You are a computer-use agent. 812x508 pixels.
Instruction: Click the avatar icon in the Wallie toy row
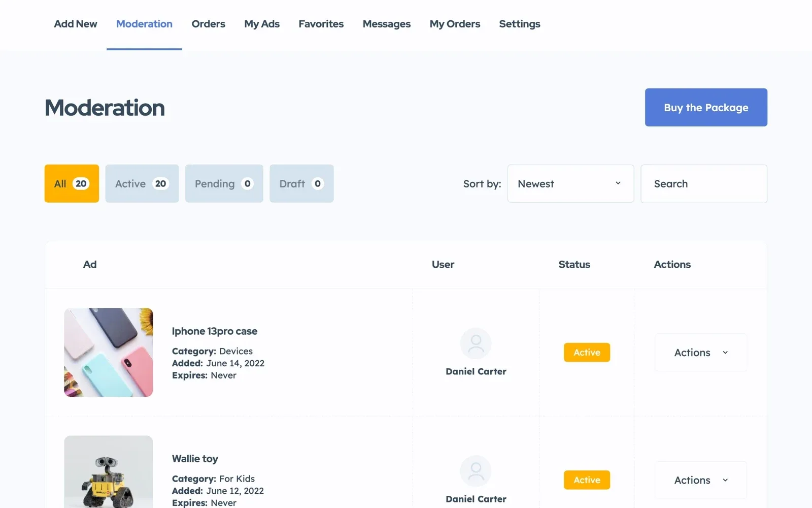[x=476, y=471]
